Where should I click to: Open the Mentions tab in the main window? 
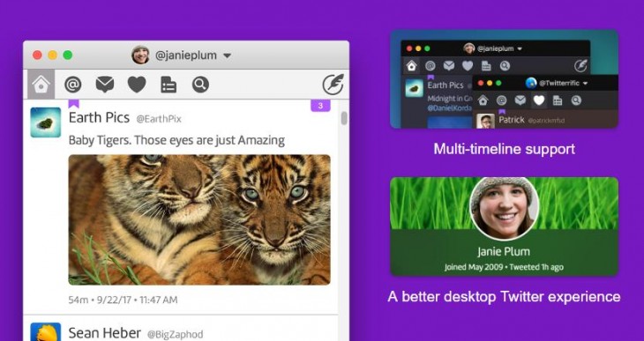(72, 85)
